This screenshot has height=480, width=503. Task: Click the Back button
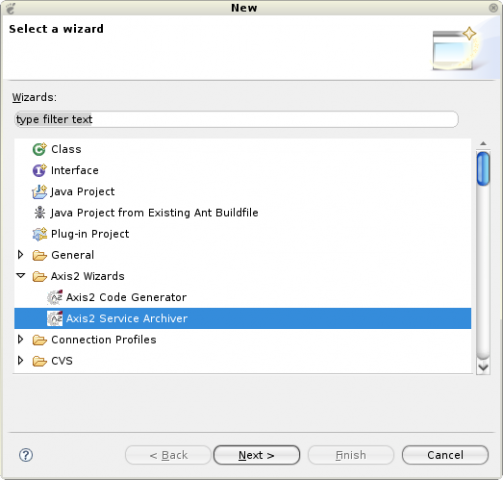coord(168,455)
